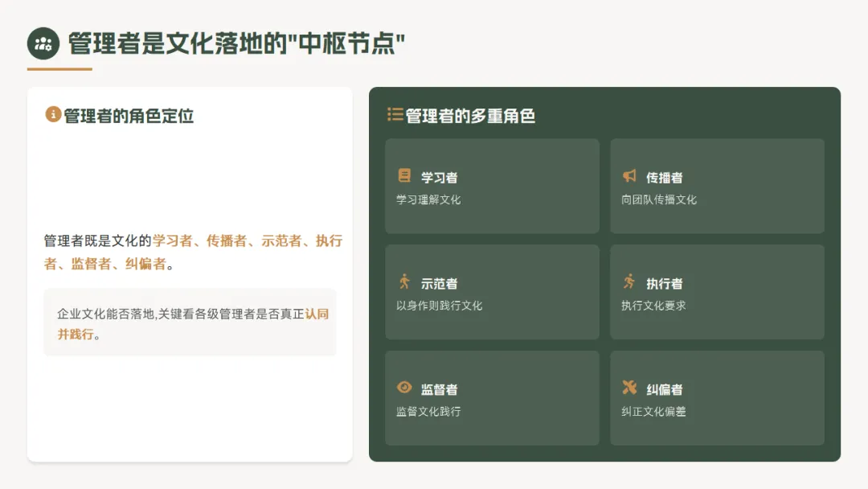The width and height of the screenshot is (868, 489).
Task: Click the book icon next to 学习者
Action: pos(404,175)
